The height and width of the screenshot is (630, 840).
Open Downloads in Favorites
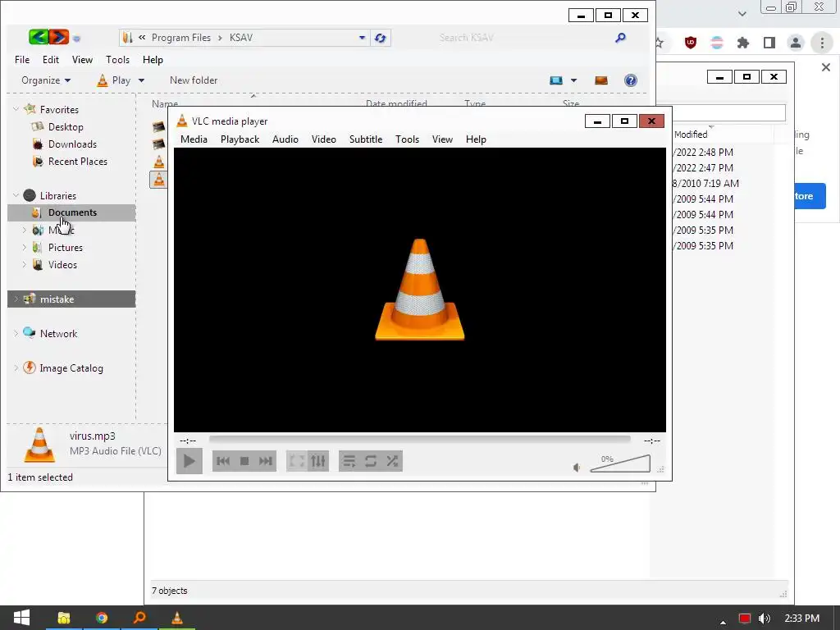(x=72, y=144)
